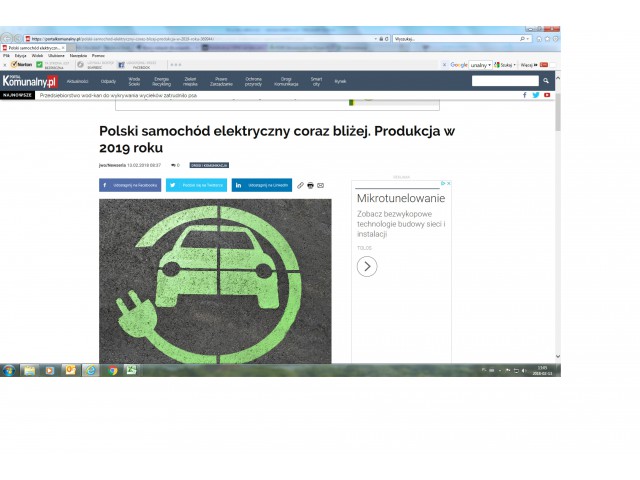Copy the article link via chain icon

300,185
